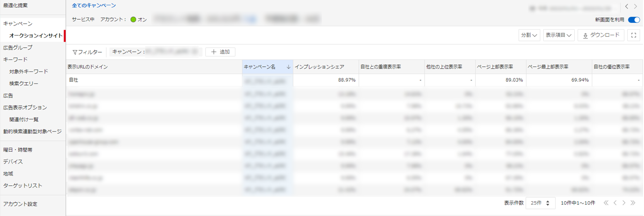Sort by インプレッションシェア column header

point(319,67)
